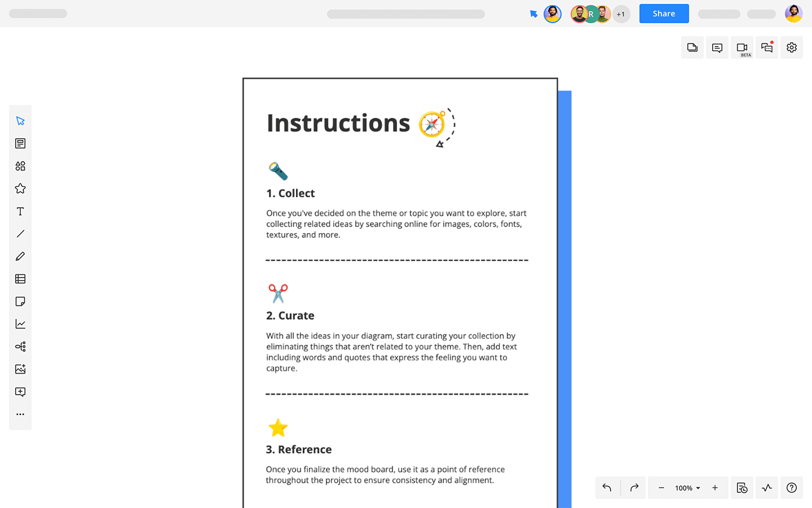Show the +1 additional collaborators
This screenshot has width=812, height=508.
pyautogui.click(x=621, y=14)
